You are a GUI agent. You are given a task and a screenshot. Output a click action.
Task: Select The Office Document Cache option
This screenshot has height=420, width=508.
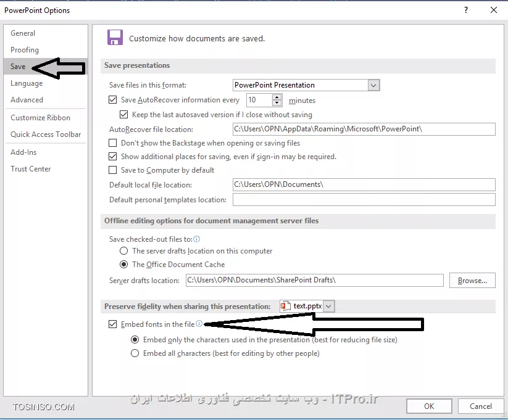click(x=123, y=264)
